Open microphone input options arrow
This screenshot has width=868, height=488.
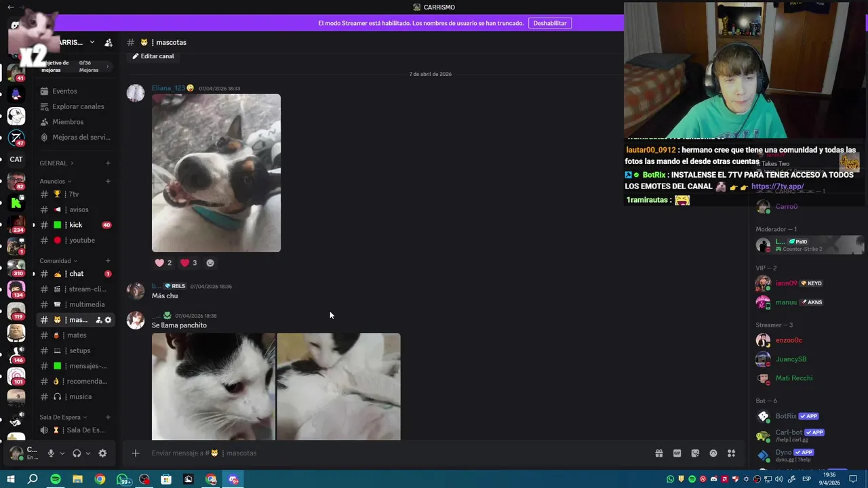[x=62, y=453]
